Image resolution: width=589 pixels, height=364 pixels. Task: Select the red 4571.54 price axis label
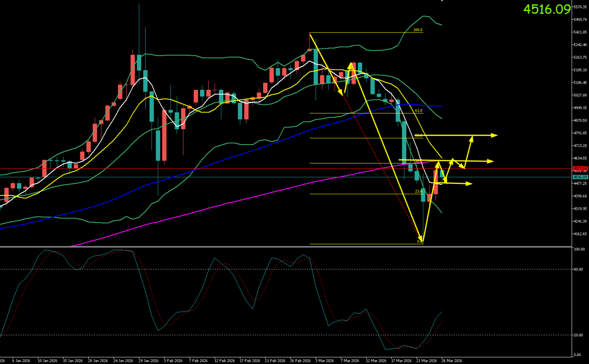pos(580,169)
